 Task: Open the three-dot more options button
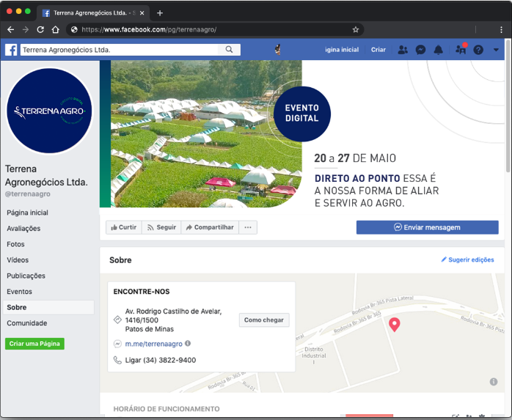[x=248, y=227]
